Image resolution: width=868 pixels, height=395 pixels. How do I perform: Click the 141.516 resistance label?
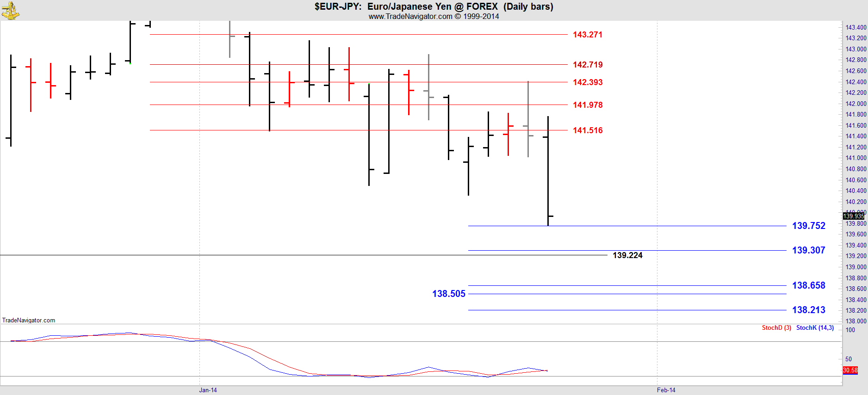click(x=587, y=130)
